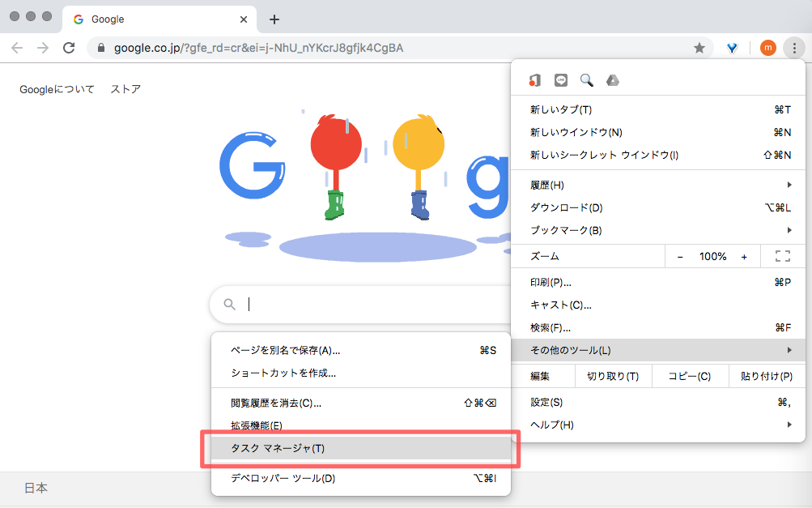
Task: Click コピー(C) in the edit row
Action: click(690, 376)
